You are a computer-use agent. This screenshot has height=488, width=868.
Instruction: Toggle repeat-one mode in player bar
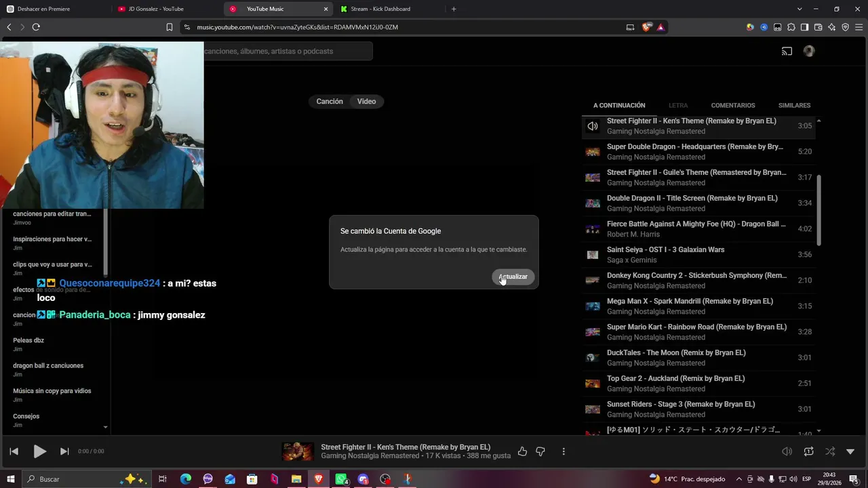[808, 451]
